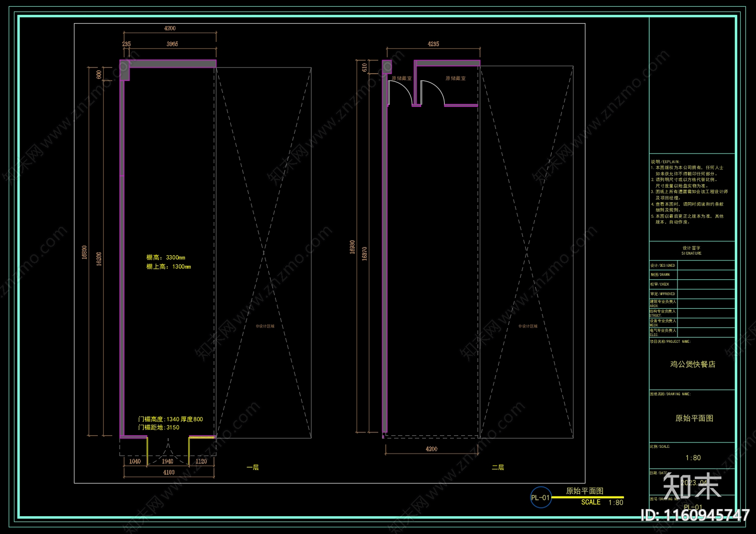The width and height of the screenshot is (756, 534).
Task: Select the 1120 bottom dimension
Action: click(201, 461)
